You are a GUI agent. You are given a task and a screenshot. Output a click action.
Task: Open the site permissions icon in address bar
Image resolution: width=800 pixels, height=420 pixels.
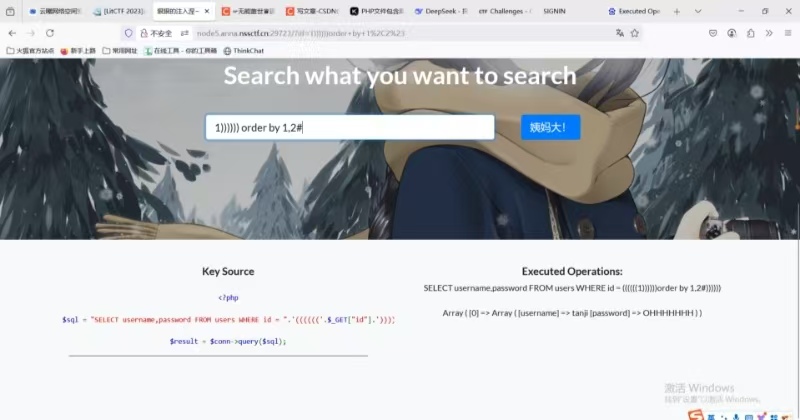[185, 33]
